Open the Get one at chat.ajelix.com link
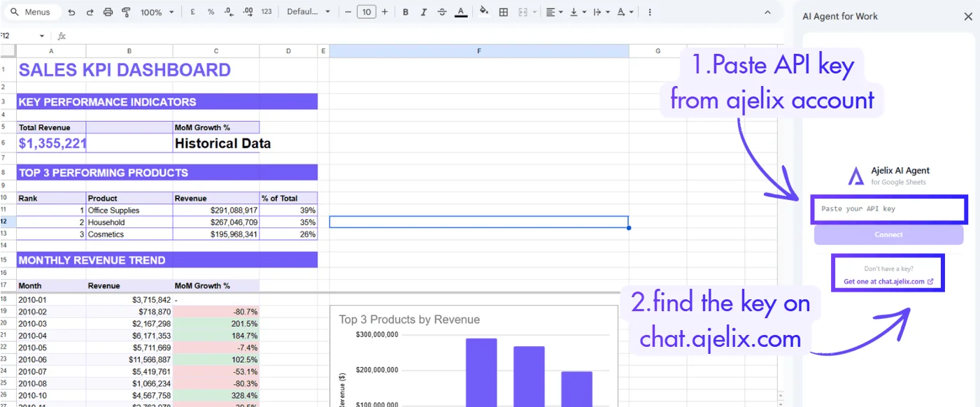 tap(888, 282)
